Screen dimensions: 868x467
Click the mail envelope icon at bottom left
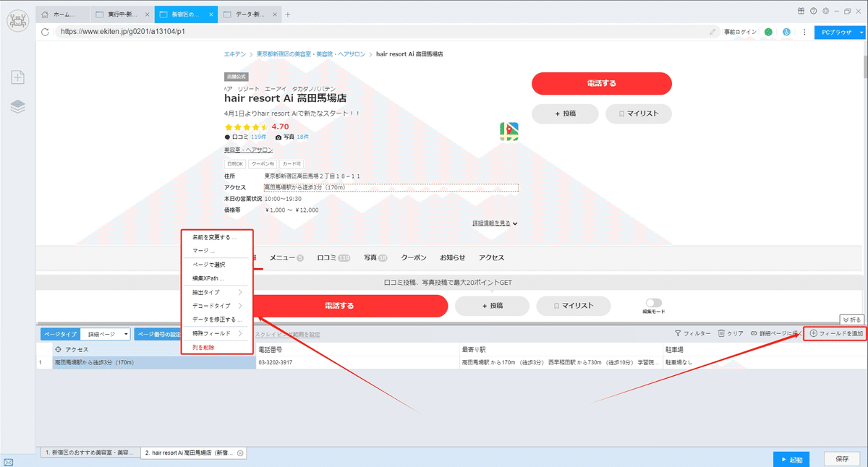click(8, 462)
